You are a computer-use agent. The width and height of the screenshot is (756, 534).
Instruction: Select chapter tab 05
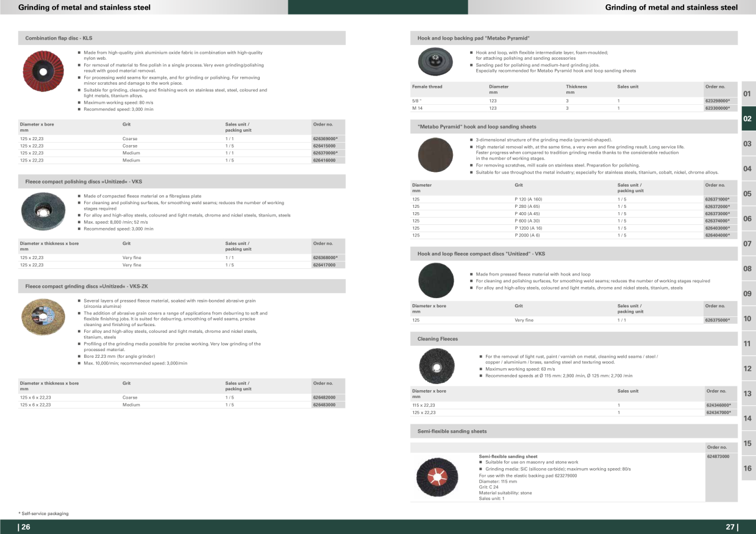pyautogui.click(x=748, y=193)
